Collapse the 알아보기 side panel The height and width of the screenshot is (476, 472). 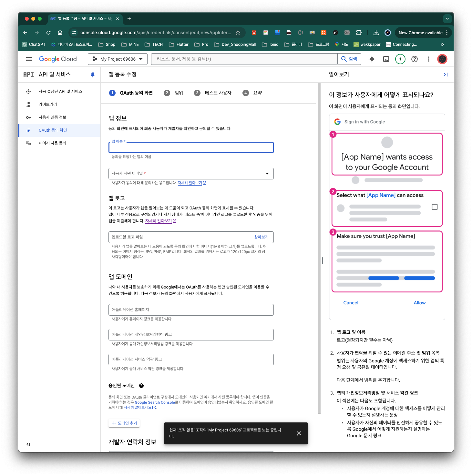(x=446, y=75)
